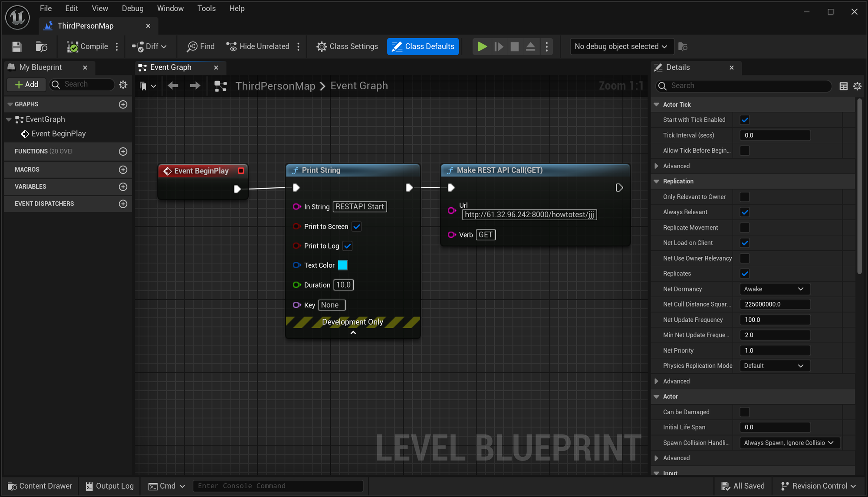Toggle Print to Screen checkbox
This screenshot has width=868, height=497.
point(357,226)
